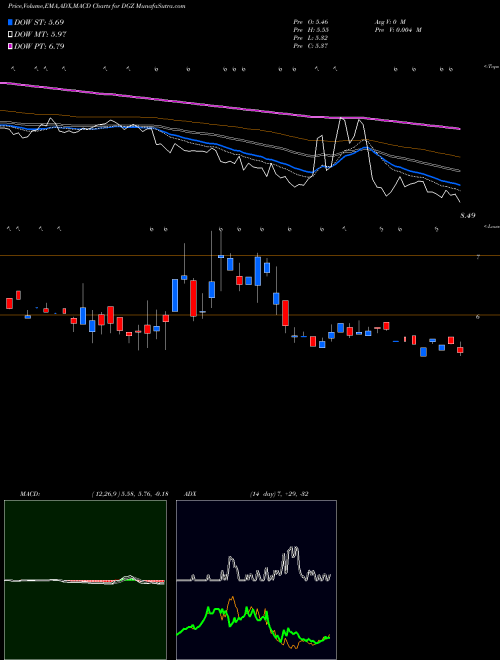Viewport: 500px width, 660px height.
Task: Click the MACD (12,26,9) values text
Action: click(130, 494)
